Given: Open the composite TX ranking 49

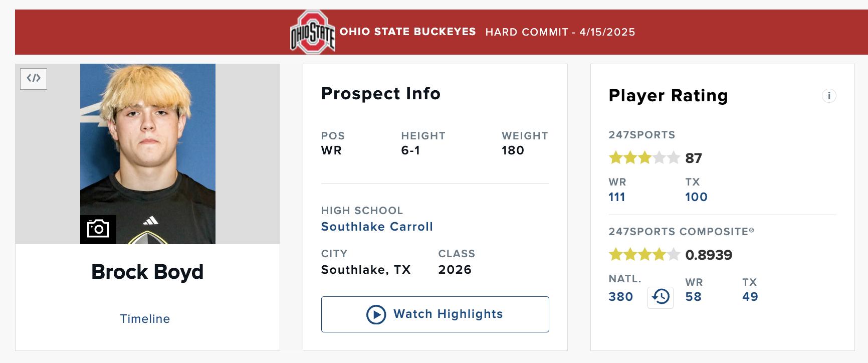Looking at the screenshot, I should tap(750, 297).
